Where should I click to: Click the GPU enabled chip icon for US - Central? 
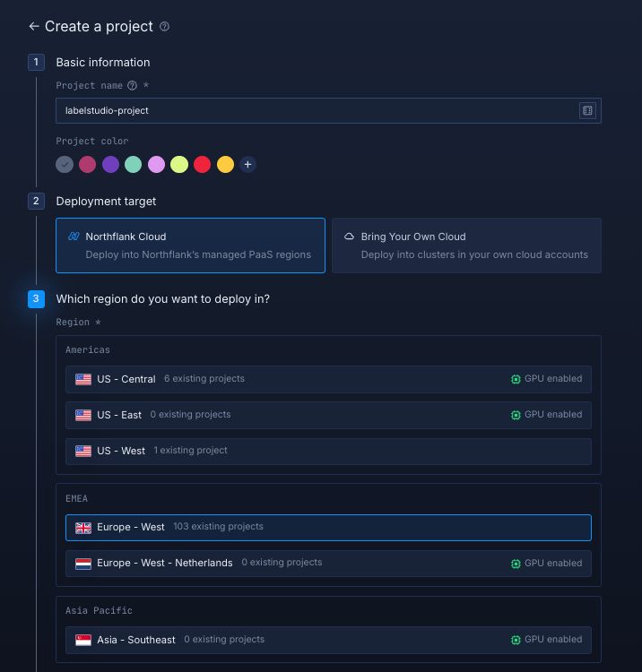click(516, 379)
